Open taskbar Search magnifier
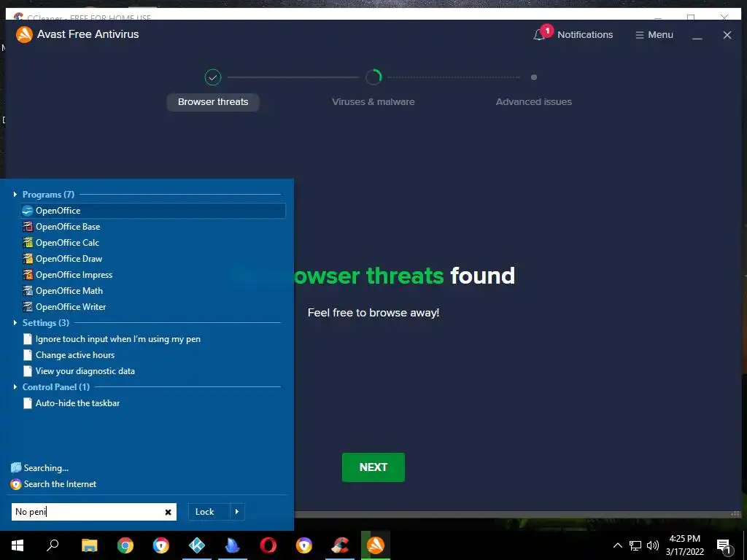 pyautogui.click(x=53, y=545)
